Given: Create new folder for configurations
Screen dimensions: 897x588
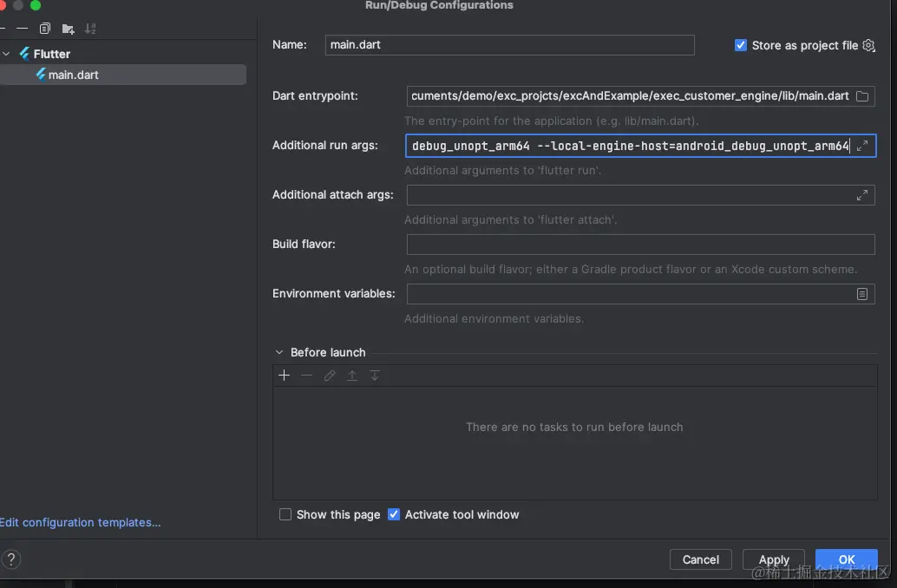Looking at the screenshot, I should pyautogui.click(x=68, y=29).
